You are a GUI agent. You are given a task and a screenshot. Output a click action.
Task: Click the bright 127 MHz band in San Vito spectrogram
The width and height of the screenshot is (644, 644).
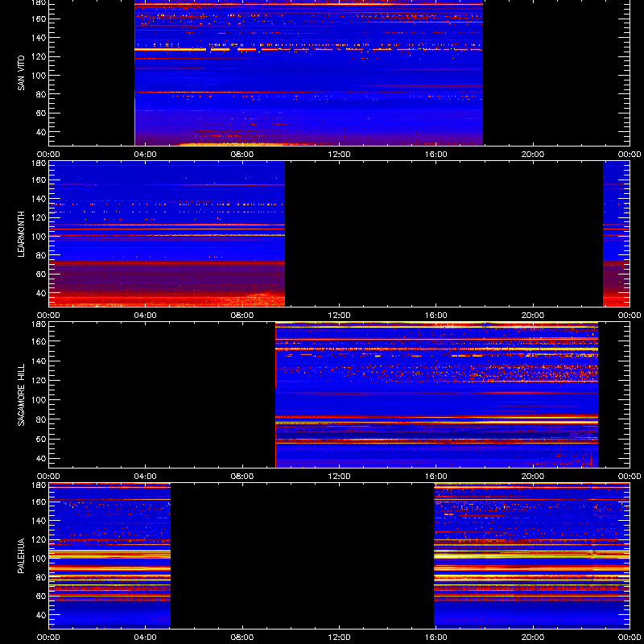308,49
